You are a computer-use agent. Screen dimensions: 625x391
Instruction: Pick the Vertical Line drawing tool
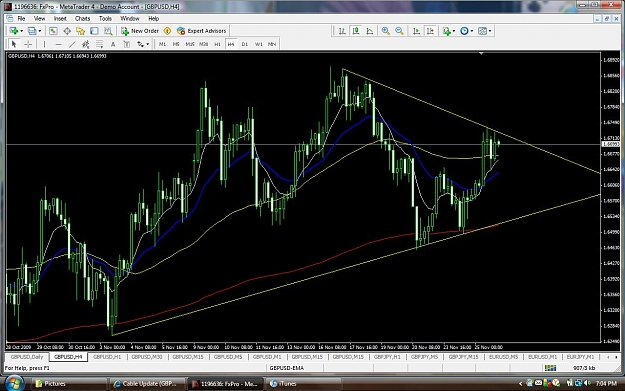(x=44, y=44)
